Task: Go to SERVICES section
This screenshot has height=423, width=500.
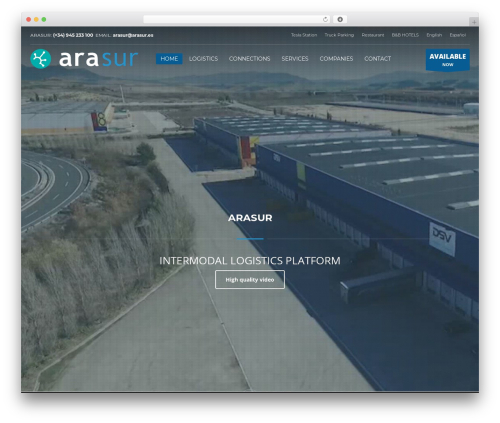Action: pos(295,59)
